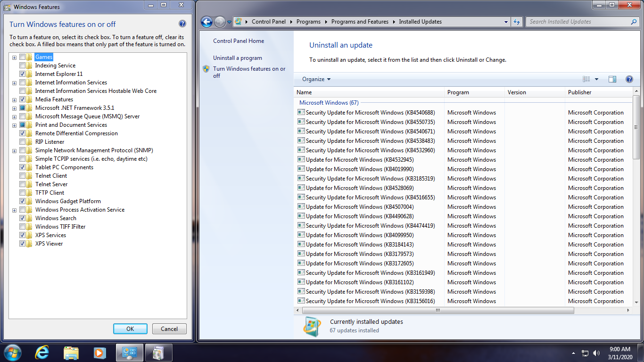This screenshot has height=362, width=644.
Task: Uncheck Media Features checkbox
Action: (x=23, y=99)
